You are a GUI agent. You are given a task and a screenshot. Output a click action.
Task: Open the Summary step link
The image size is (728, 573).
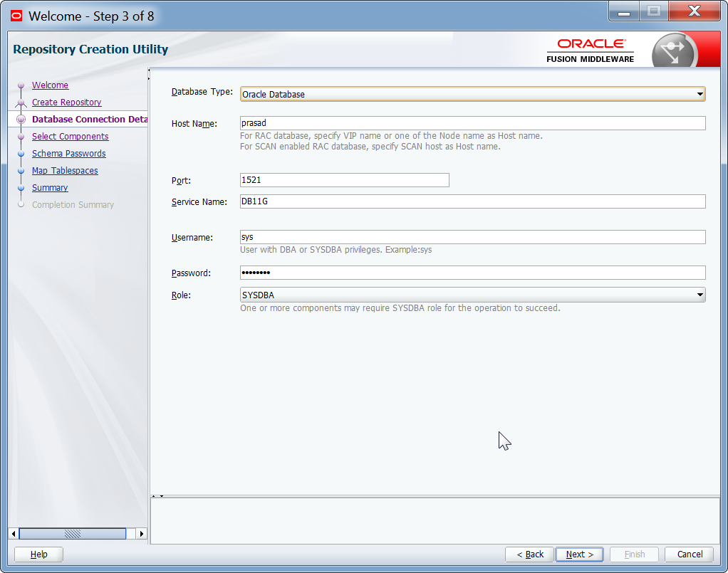[50, 188]
